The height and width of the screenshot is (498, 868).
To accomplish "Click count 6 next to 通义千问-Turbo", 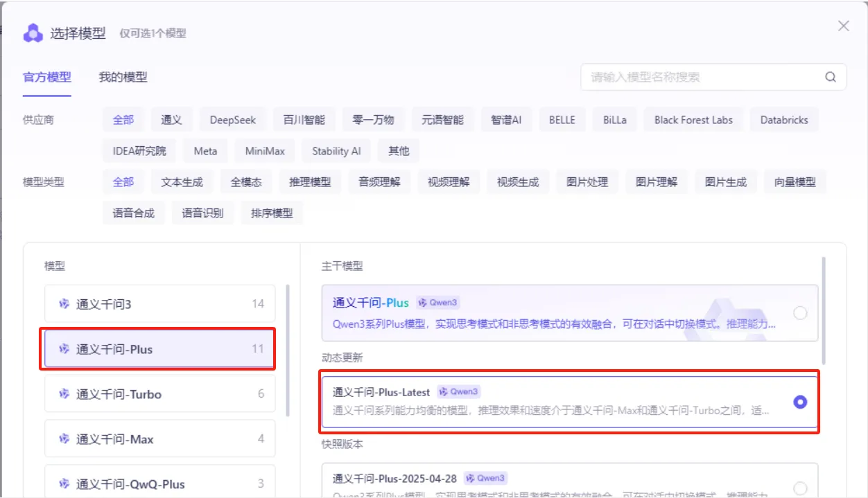I will pos(261,394).
